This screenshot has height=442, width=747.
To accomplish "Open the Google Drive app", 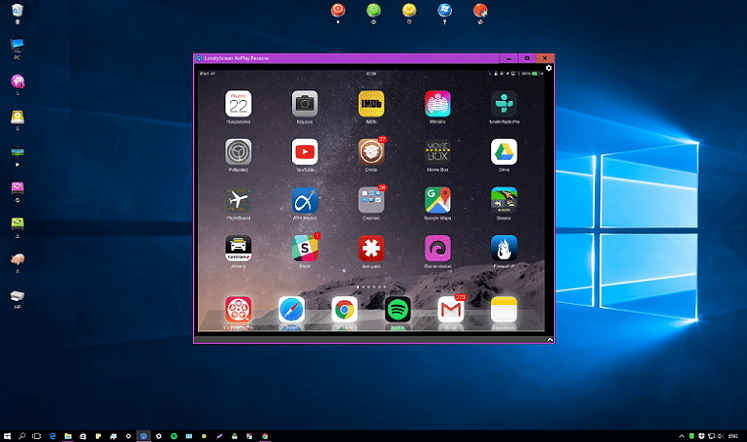I will point(504,152).
